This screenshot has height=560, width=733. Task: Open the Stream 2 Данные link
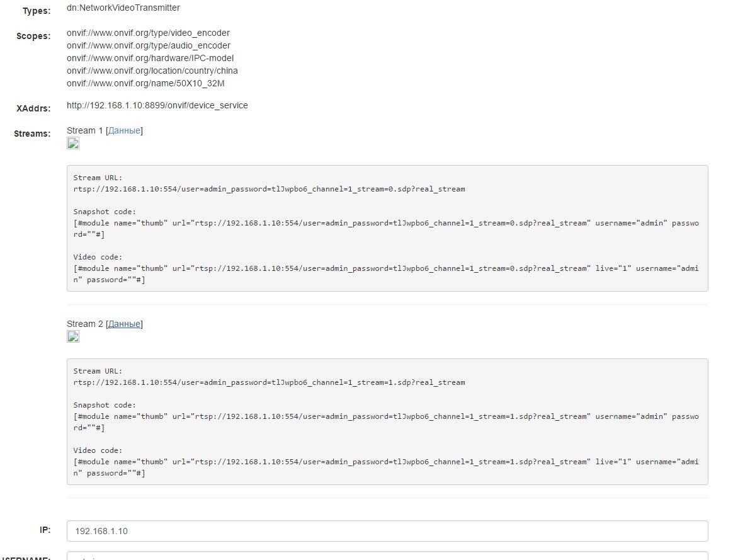(124, 324)
